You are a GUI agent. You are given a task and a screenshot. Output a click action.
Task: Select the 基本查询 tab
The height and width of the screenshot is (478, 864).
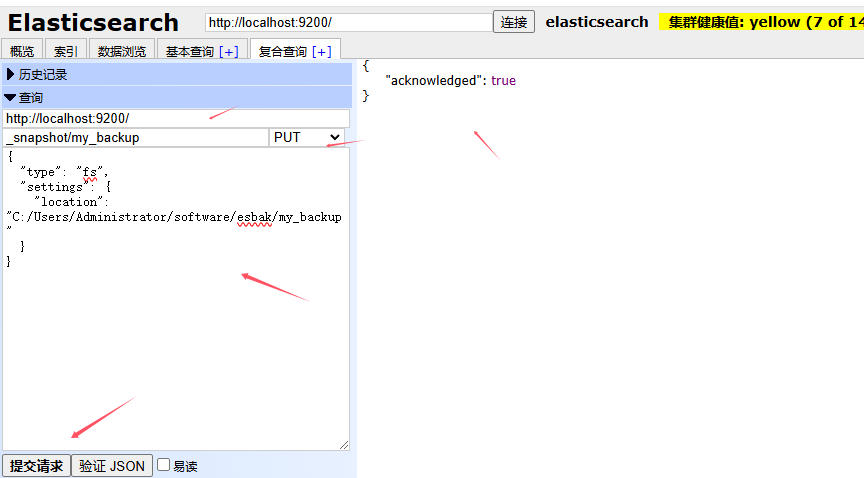point(188,51)
